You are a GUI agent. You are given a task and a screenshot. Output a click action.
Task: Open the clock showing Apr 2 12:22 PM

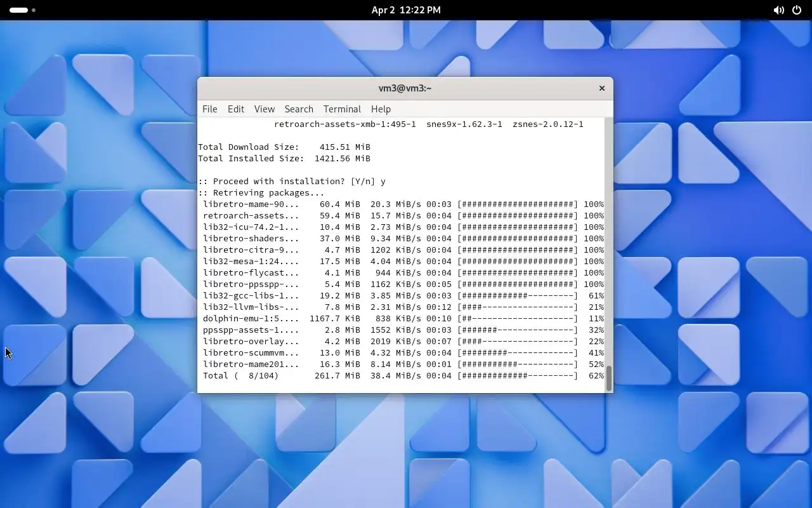(x=406, y=10)
